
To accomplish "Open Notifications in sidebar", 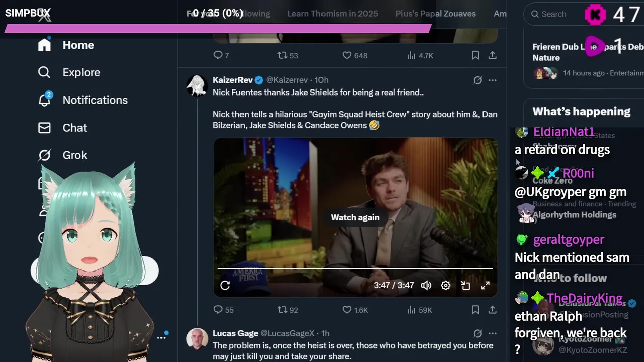I will click(83, 100).
